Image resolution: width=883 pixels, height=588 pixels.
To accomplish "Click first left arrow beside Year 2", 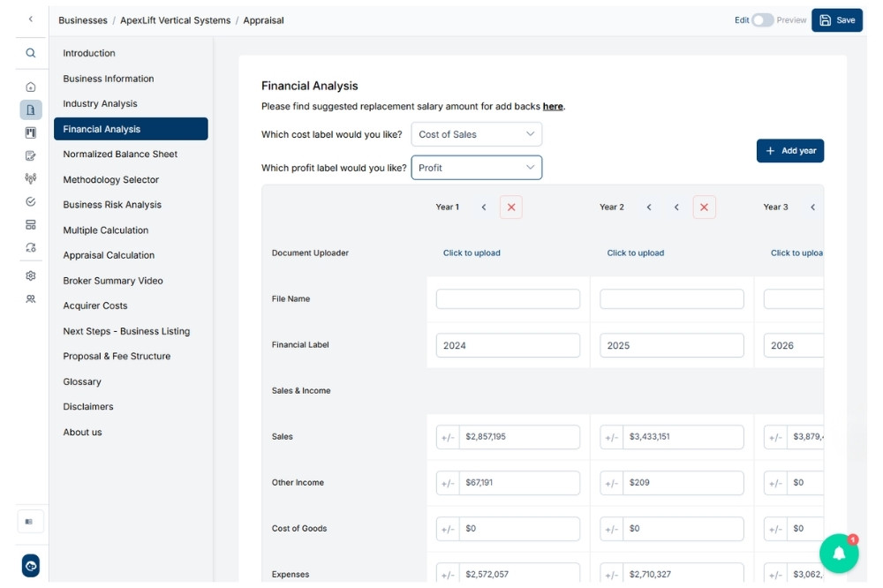I will point(649,207).
